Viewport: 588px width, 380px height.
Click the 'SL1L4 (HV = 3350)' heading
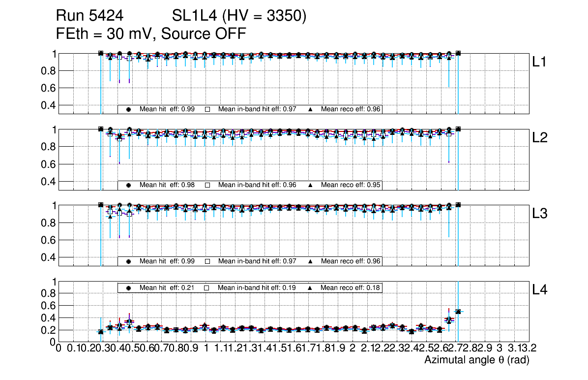(239, 16)
